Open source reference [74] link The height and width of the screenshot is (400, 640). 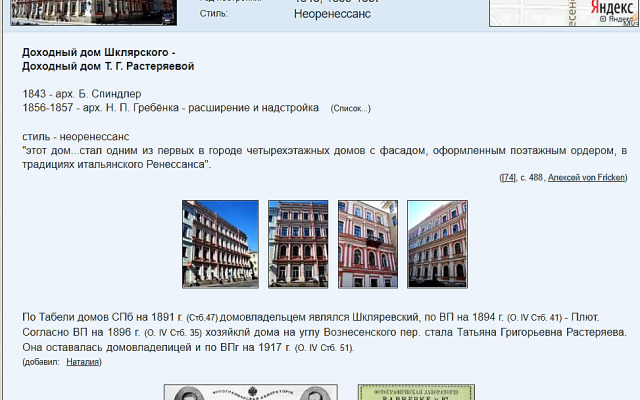[x=508, y=178]
